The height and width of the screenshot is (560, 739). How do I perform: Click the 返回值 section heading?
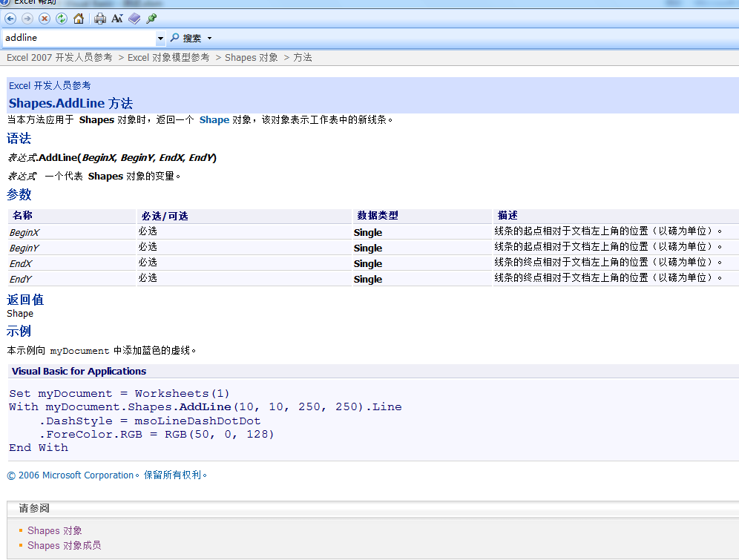point(25,300)
